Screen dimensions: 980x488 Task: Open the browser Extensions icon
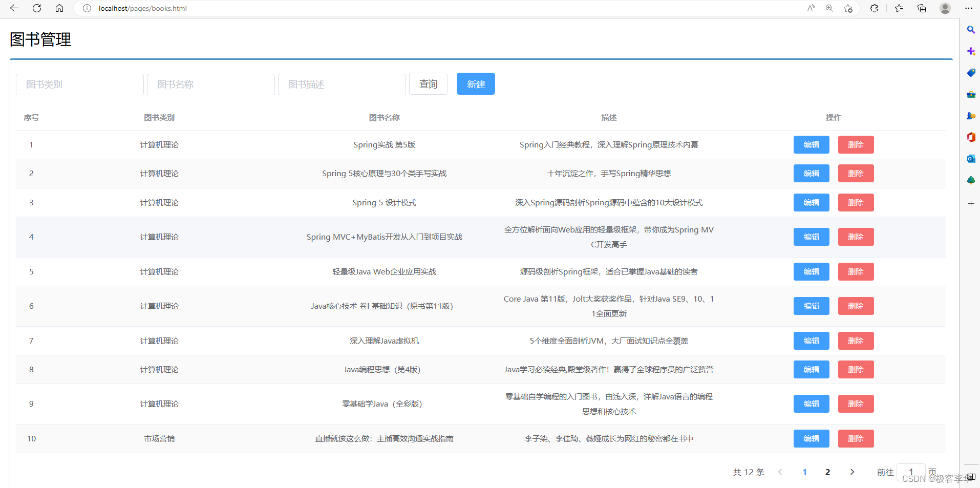pyautogui.click(x=874, y=8)
